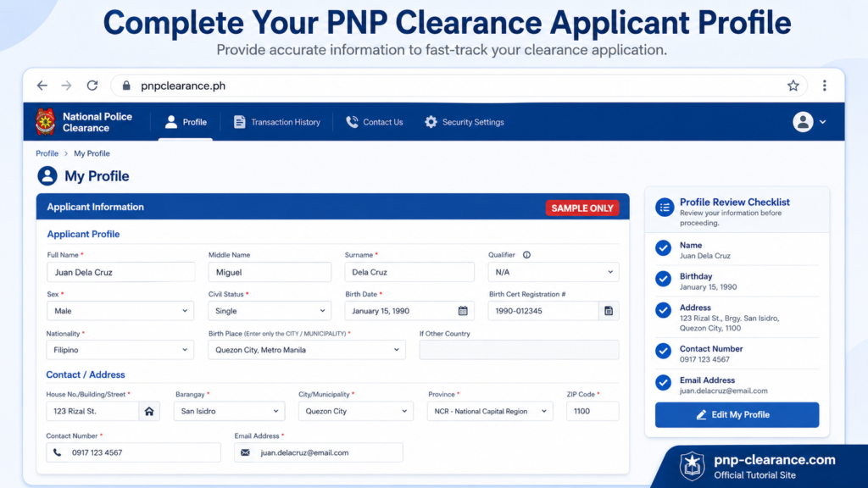
Task: Click the Contact Number input field
Action: [x=133, y=452]
